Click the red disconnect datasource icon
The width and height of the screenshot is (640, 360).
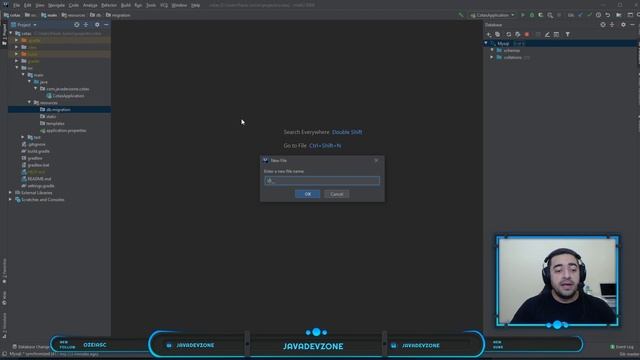(x=527, y=35)
